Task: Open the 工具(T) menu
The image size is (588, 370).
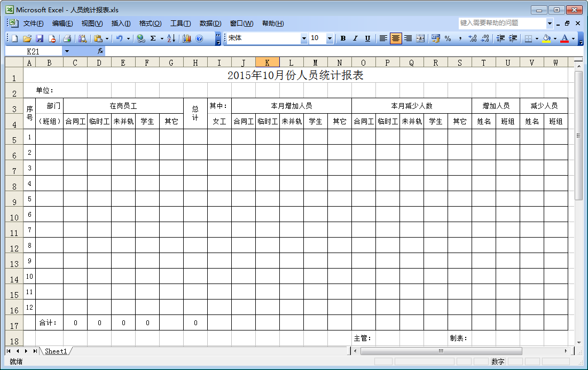Action: tap(181, 23)
